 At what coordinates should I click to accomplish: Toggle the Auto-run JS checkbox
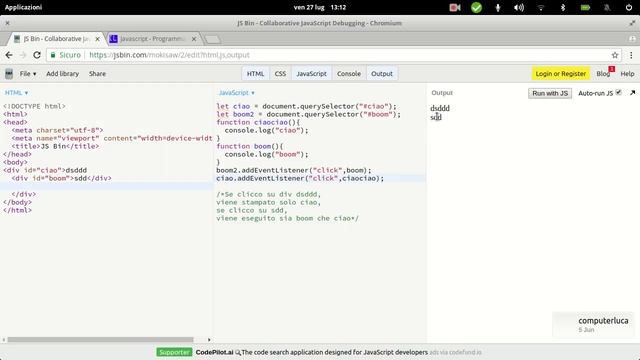[x=618, y=92]
